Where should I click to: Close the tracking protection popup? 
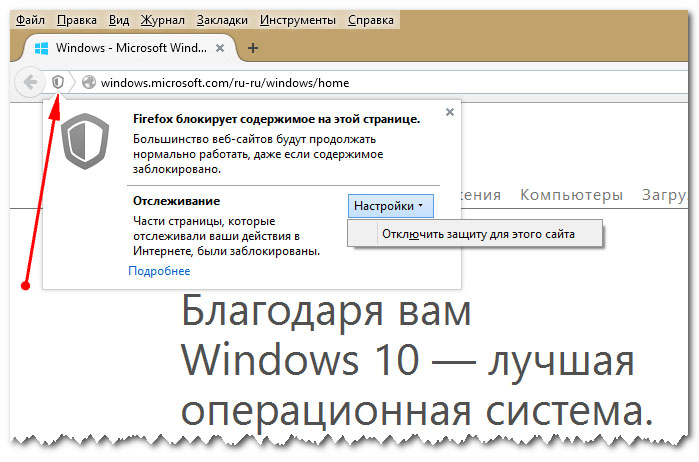(x=450, y=112)
